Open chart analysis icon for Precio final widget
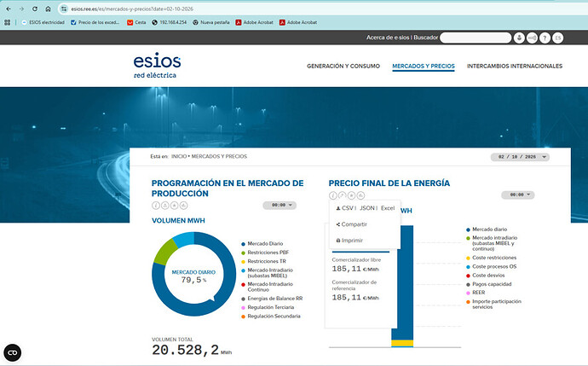Image resolution: width=588 pixels, height=366 pixels. [x=360, y=195]
